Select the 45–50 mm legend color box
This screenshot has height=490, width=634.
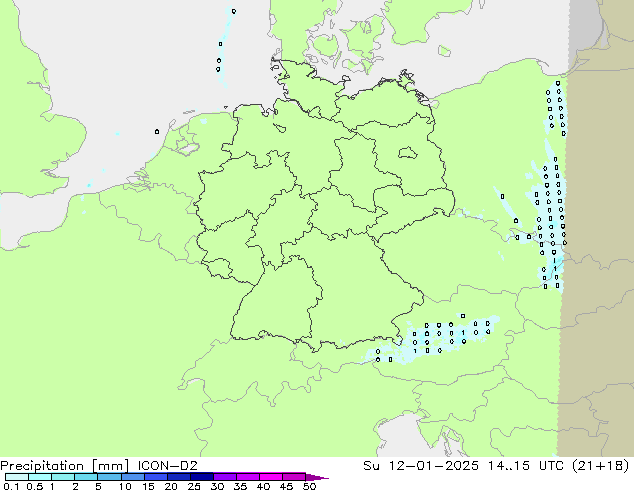click(294, 477)
